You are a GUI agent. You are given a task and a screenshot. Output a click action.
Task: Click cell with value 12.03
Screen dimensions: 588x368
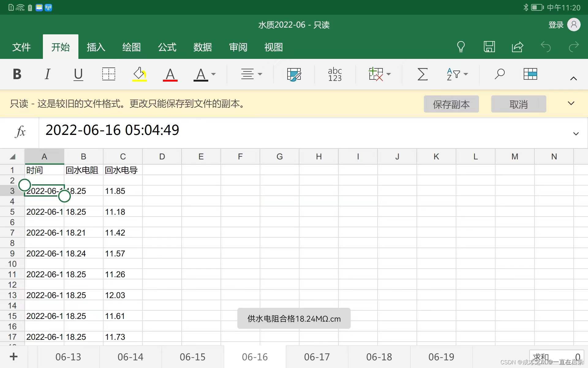coord(123,295)
